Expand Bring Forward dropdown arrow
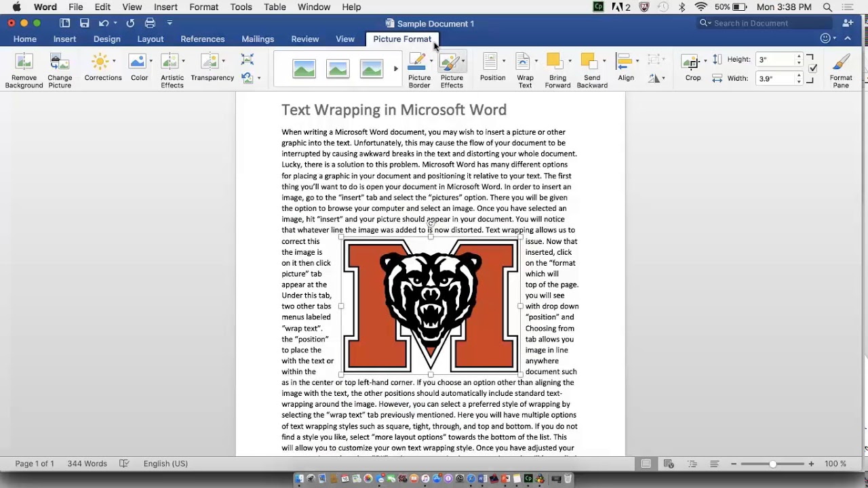 [x=569, y=61]
